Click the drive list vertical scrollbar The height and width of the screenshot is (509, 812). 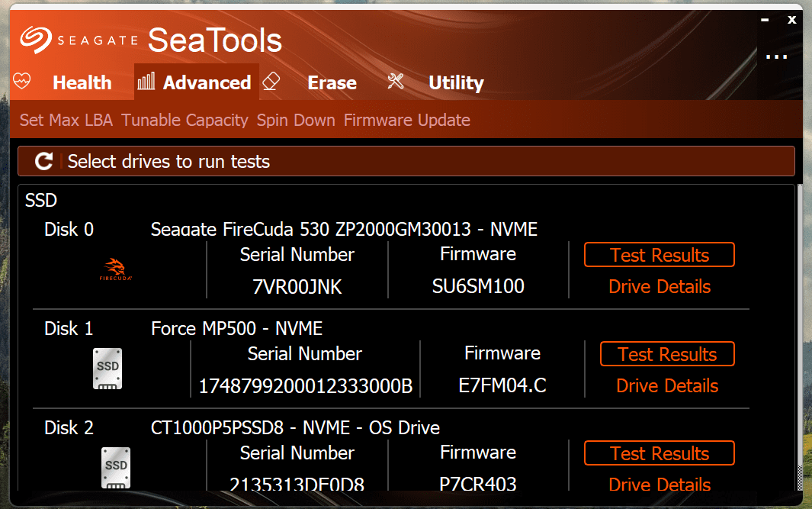tap(800, 337)
